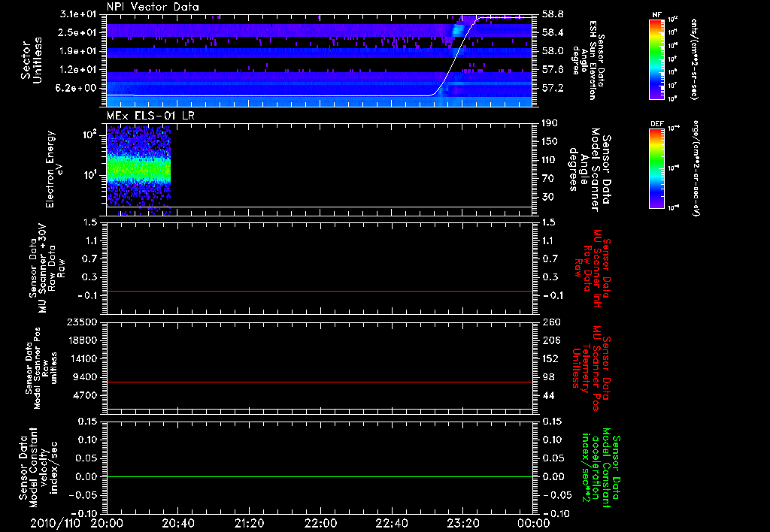Viewport: 770px width, 532px height.
Task: Click the '22:00' time tick label
Action: 320,523
